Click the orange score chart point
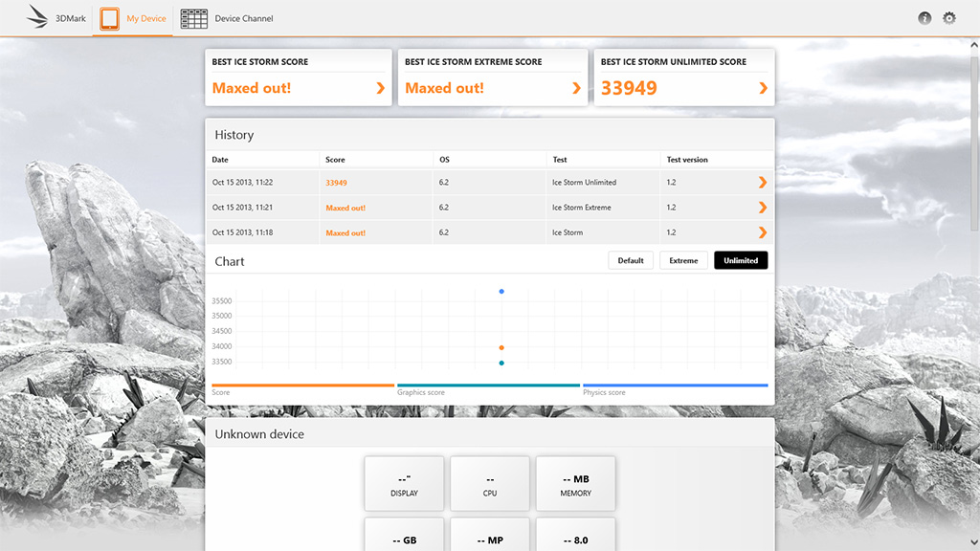Viewport: 980px width, 551px height. [x=501, y=347]
